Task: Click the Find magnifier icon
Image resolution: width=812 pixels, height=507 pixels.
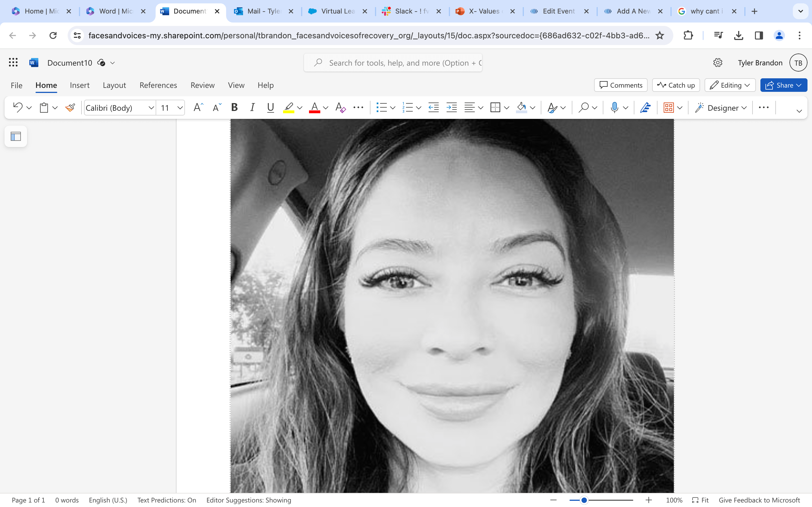Action: click(x=584, y=108)
